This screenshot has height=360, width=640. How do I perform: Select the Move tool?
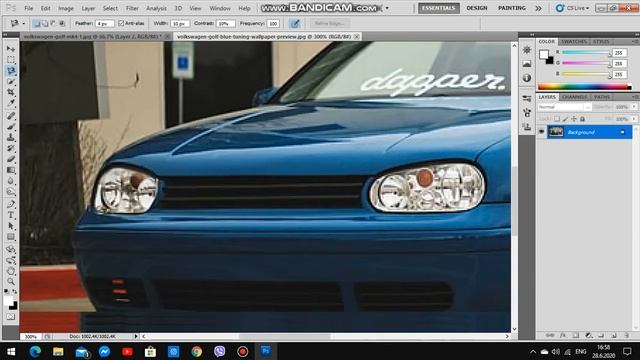[11, 49]
